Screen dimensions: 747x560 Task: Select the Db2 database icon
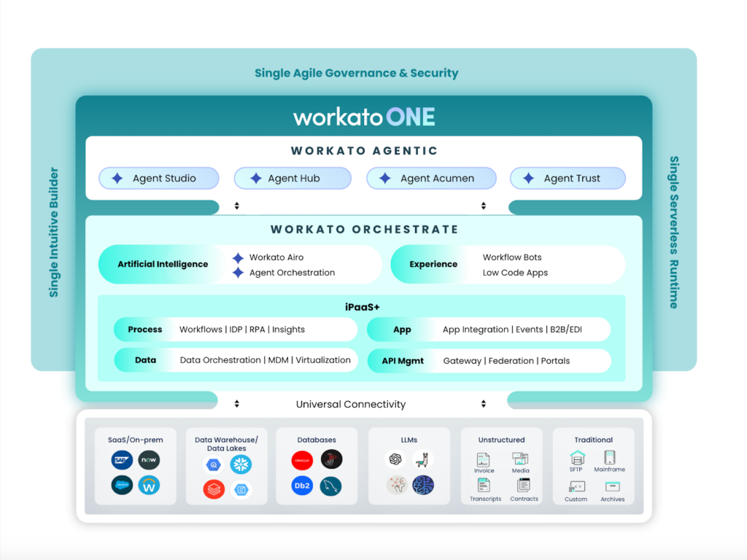(x=302, y=485)
